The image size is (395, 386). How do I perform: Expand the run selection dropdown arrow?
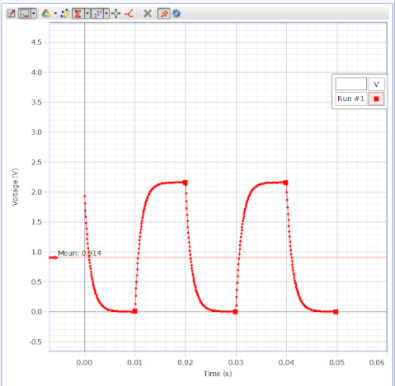pyautogui.click(x=55, y=14)
